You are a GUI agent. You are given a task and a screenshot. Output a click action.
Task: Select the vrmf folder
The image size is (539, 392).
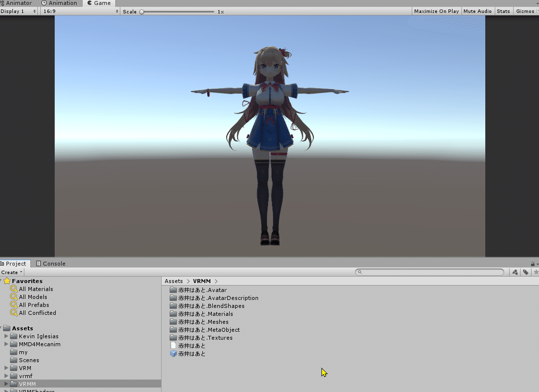click(x=25, y=376)
